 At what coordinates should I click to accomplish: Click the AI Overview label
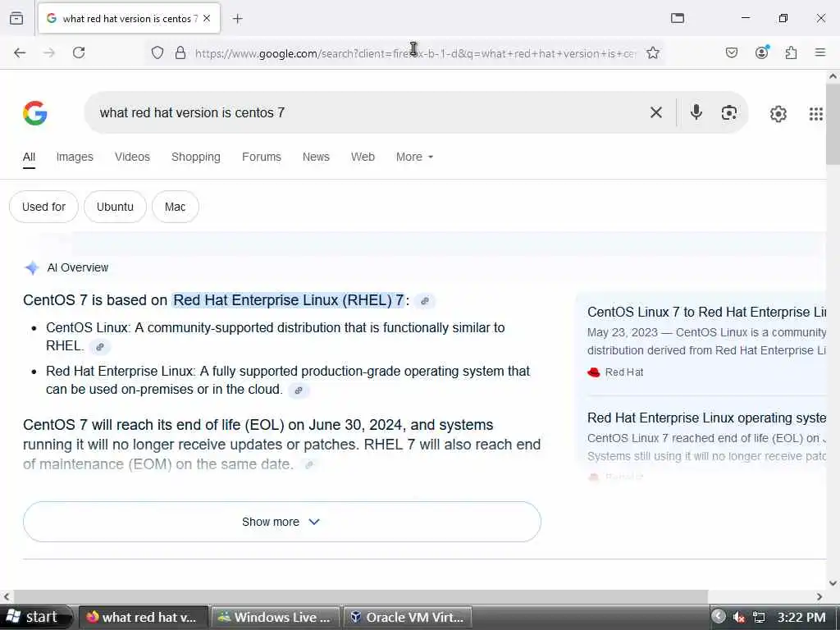[x=78, y=267]
